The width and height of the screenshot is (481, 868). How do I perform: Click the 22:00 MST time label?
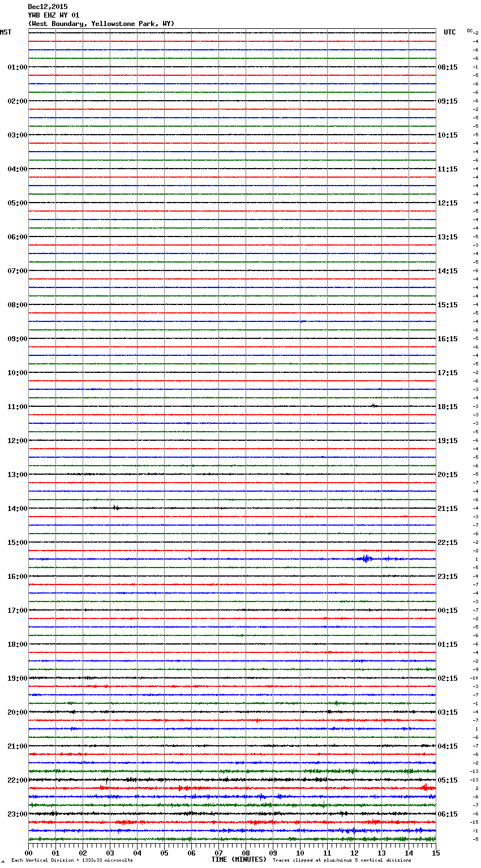18,780
